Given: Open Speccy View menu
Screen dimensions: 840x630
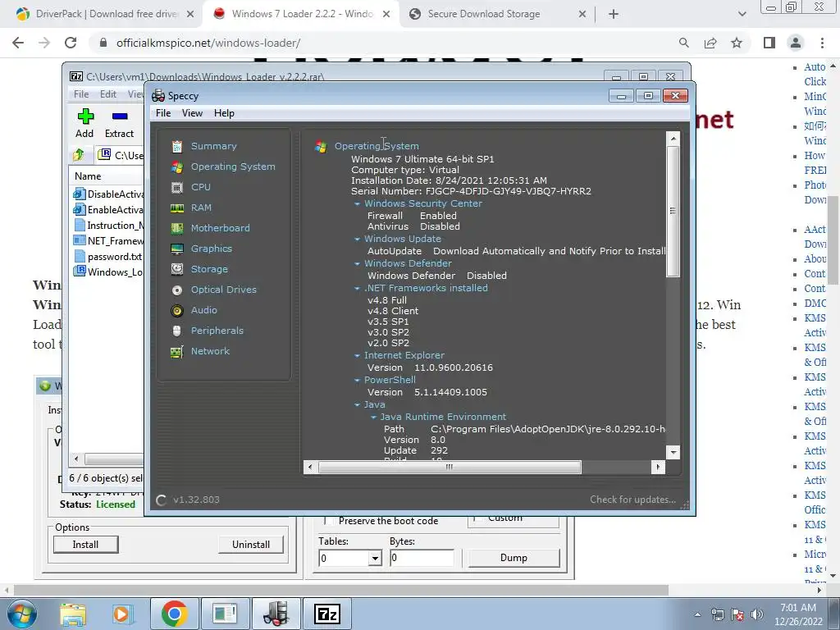Looking at the screenshot, I should (x=192, y=113).
